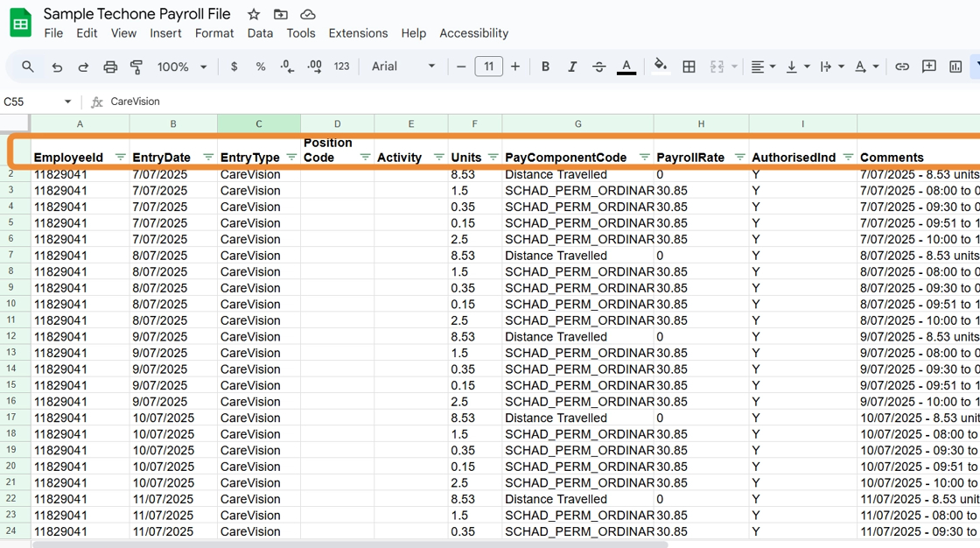Decrease the font size
Screen dimensions: 980x548
click(x=461, y=67)
